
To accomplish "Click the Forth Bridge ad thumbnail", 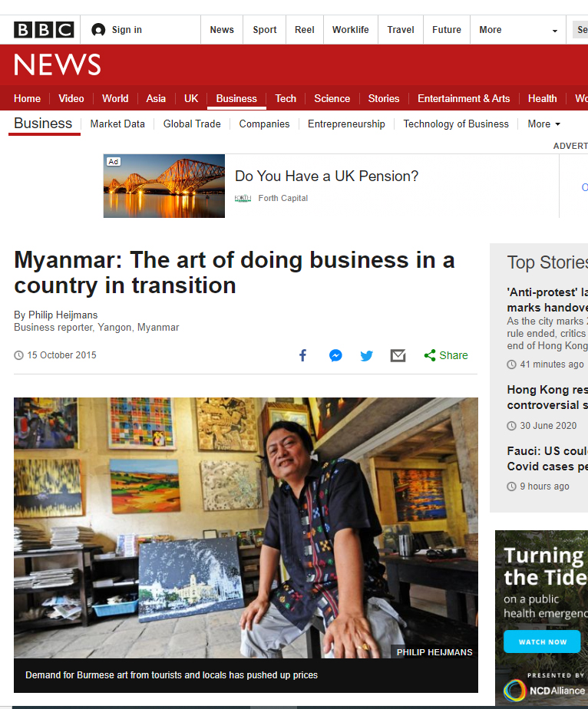I will click(164, 186).
